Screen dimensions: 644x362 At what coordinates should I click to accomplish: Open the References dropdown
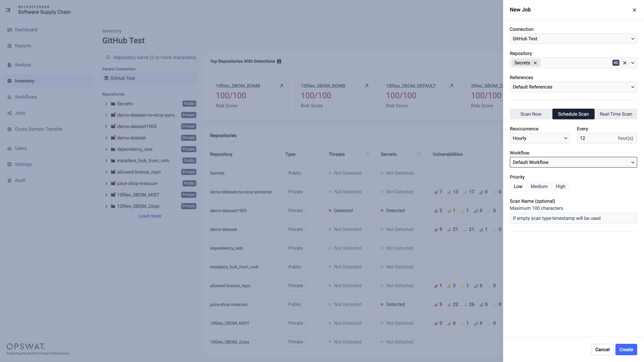click(573, 87)
